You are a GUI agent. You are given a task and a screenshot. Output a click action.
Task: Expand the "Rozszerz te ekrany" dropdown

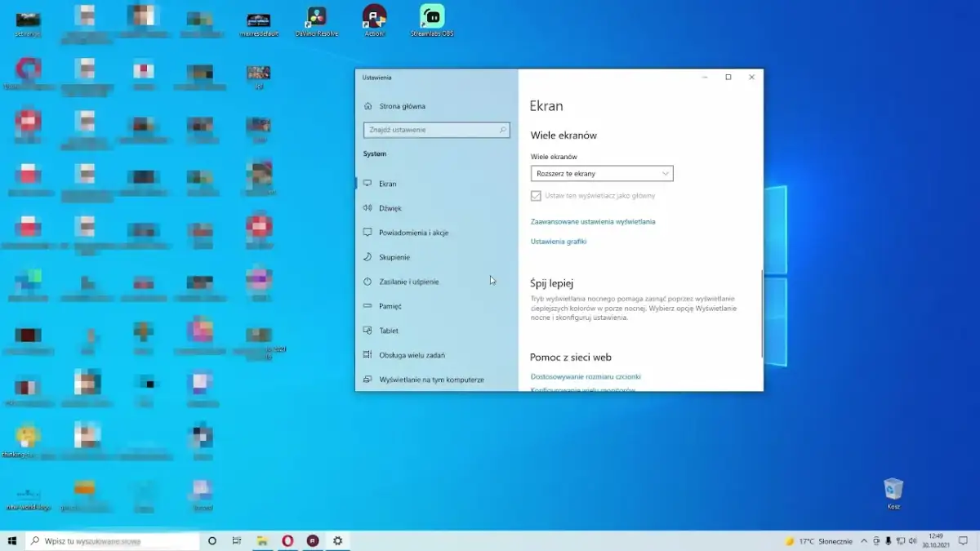601,173
